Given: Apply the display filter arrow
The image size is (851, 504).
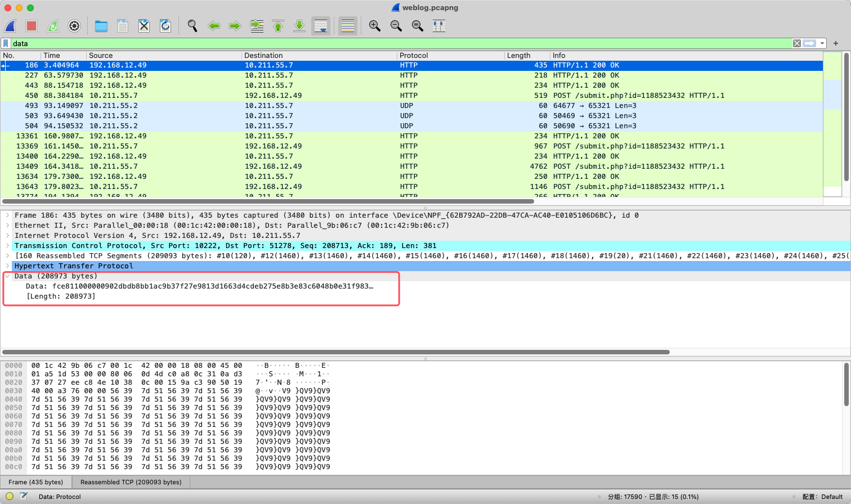Looking at the screenshot, I should [x=809, y=43].
